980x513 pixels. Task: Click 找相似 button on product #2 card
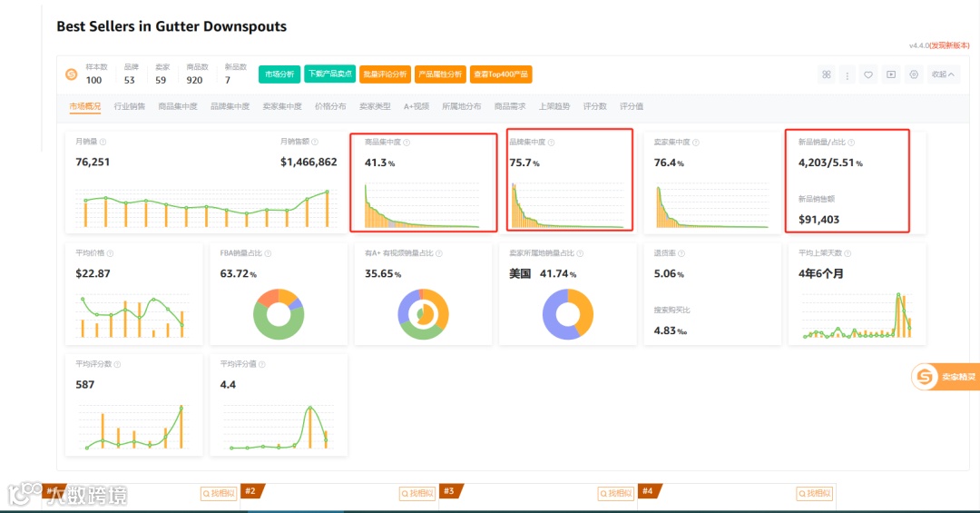417,493
